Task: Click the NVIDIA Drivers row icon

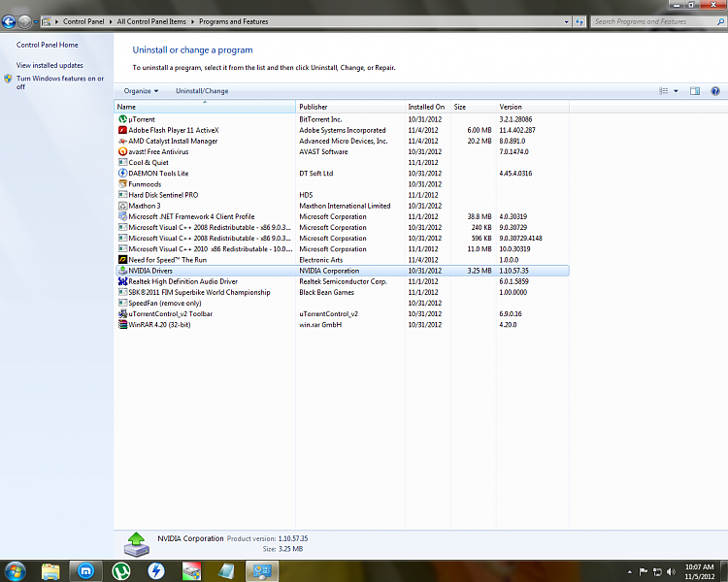Action: pyautogui.click(x=122, y=271)
